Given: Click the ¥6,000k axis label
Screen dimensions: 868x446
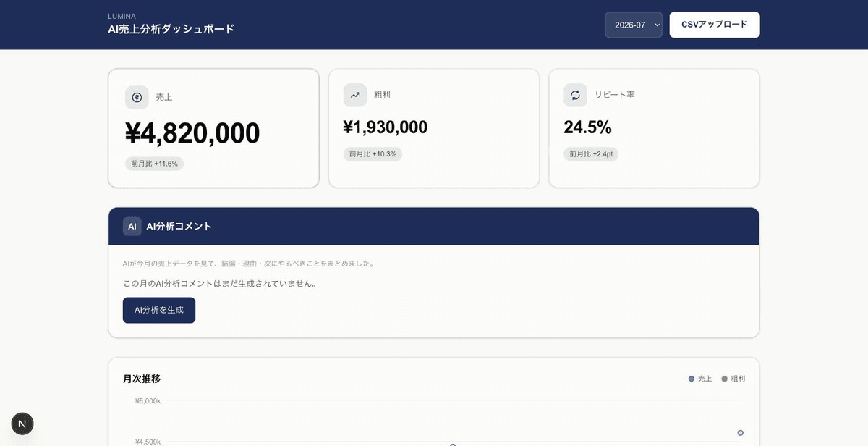Looking at the screenshot, I should (x=148, y=400).
